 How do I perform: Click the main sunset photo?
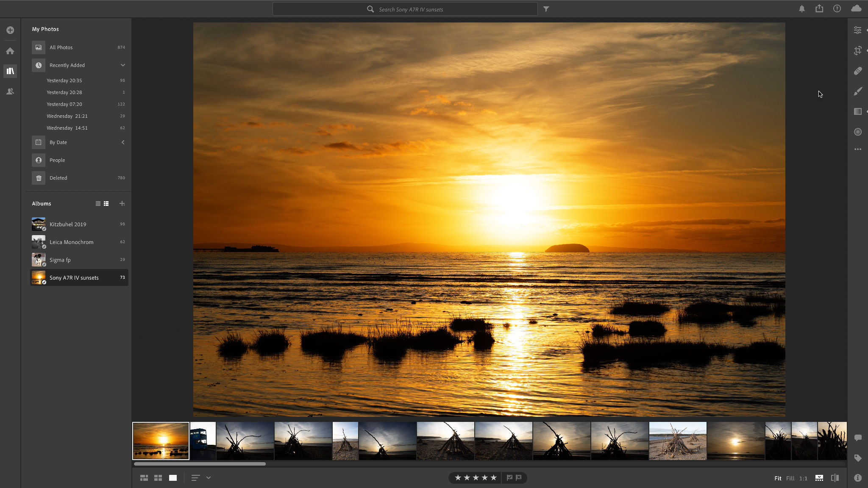click(x=489, y=219)
